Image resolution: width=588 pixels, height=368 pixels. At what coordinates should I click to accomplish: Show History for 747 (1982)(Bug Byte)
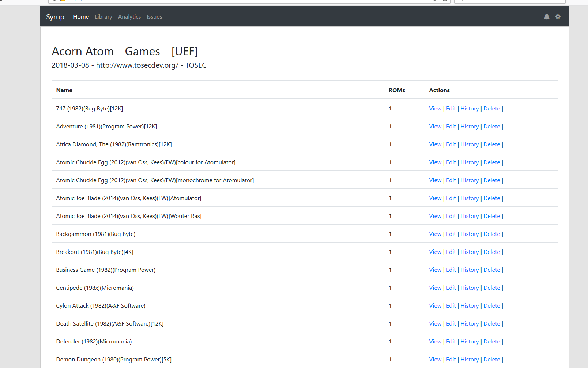470,109
